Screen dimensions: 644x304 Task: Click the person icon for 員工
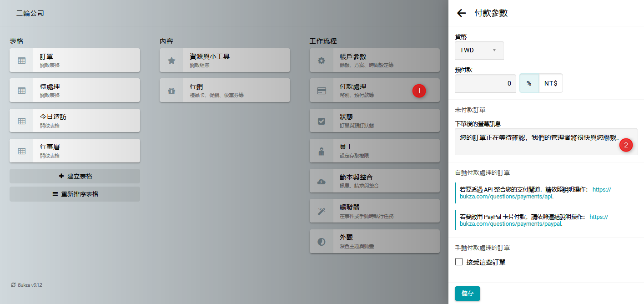click(322, 151)
